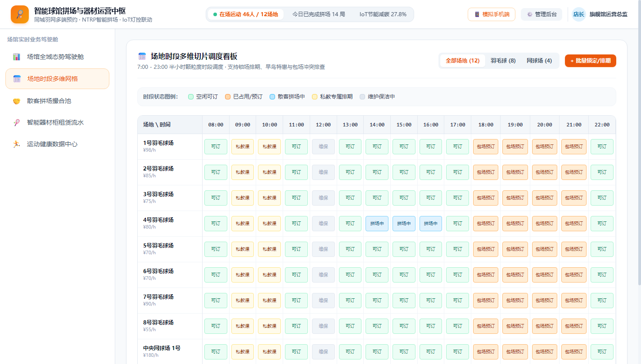Select 3号羽毛球场 12:00 维保 slot
The image size is (641, 364).
pyautogui.click(x=323, y=198)
